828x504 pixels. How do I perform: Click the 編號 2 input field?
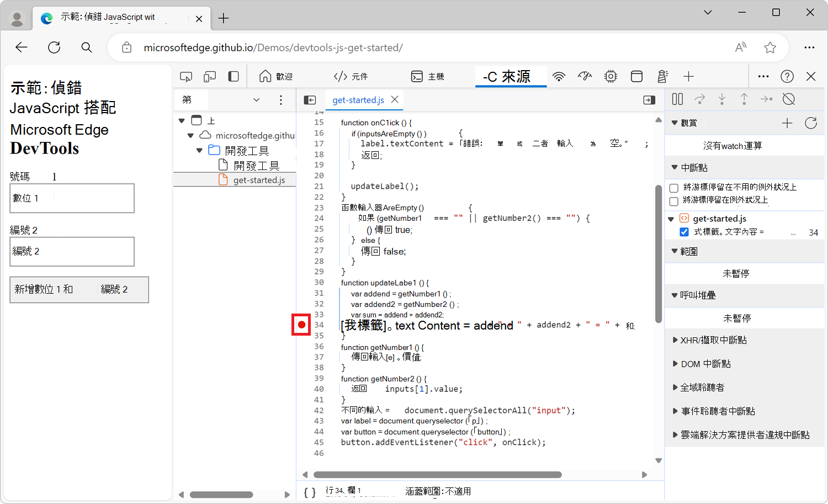click(72, 252)
